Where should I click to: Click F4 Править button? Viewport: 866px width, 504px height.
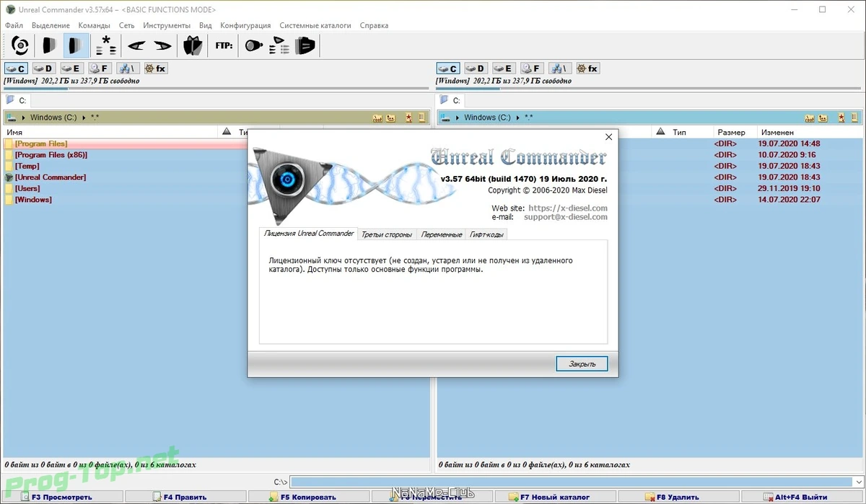[x=185, y=497]
